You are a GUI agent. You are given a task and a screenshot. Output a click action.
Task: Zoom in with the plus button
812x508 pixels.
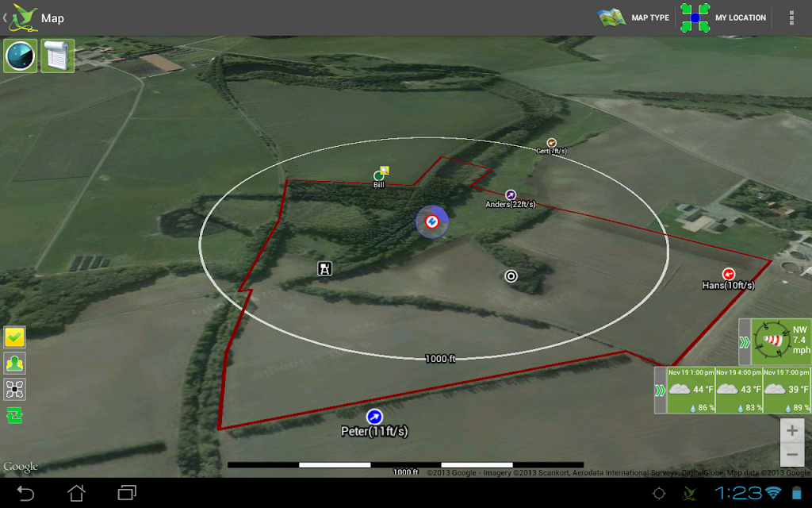coord(792,430)
